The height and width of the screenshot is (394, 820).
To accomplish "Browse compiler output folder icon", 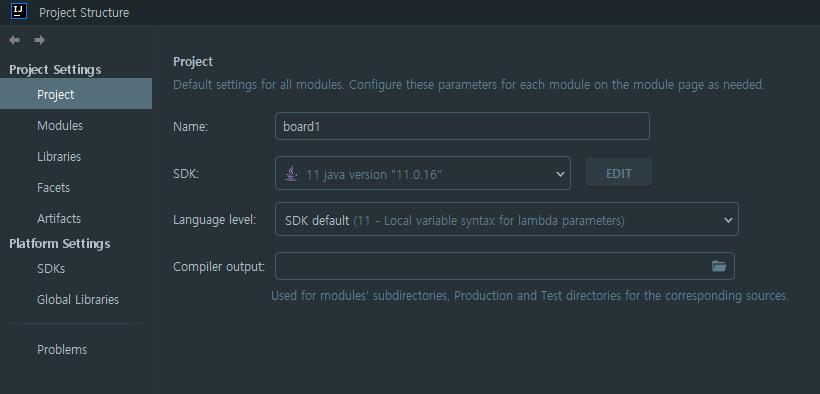I will pos(719,266).
